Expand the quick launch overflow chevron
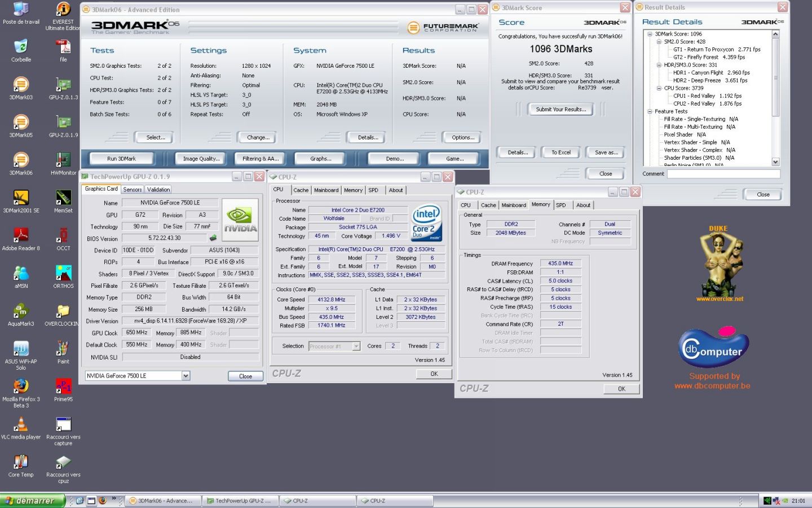812x508 pixels. (114, 498)
